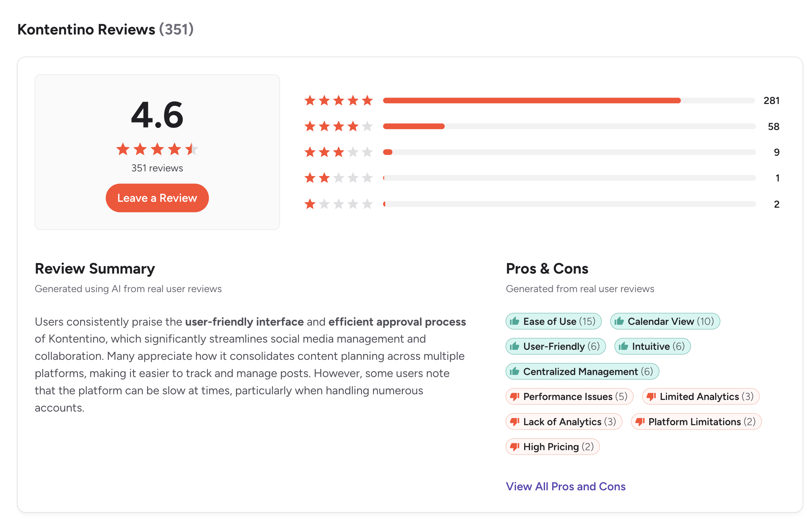This screenshot has height=524, width=812.
Task: Click thumbs-up icon on Centralized Management
Action: pos(515,371)
